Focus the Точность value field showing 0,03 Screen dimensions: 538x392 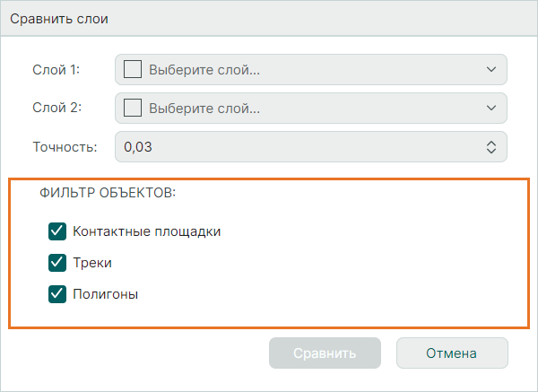(x=296, y=147)
